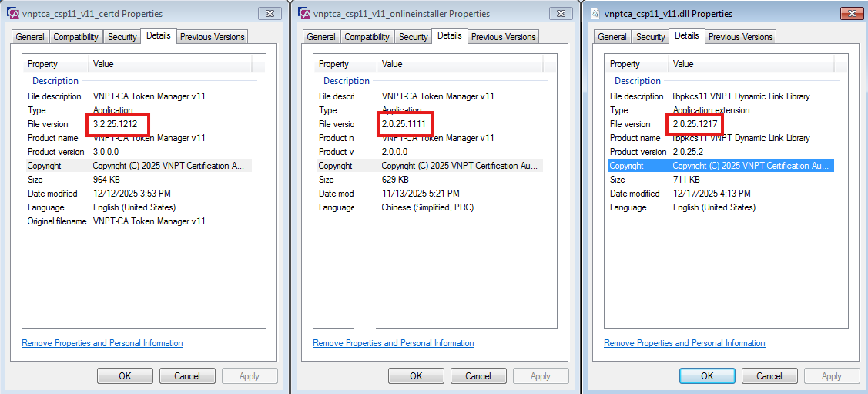Select the file version value 2.0.25.1111
Screen dimensions: 868x394
tap(404, 124)
